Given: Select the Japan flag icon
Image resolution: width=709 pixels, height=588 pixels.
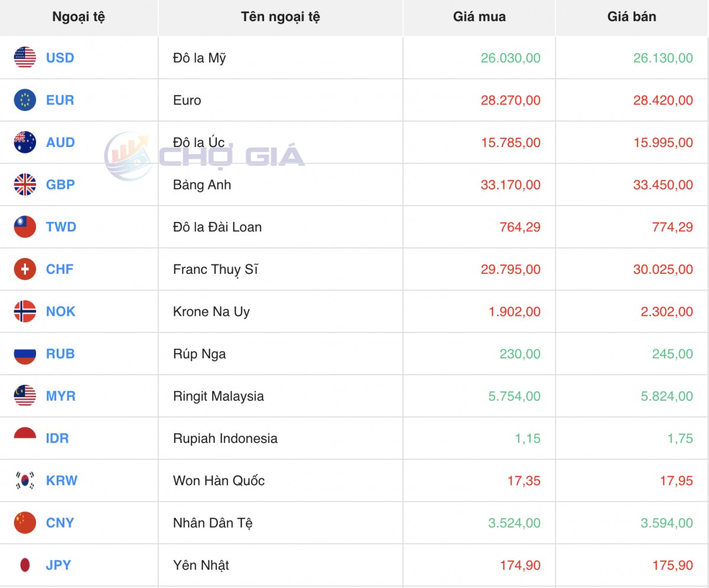Looking at the screenshot, I should tap(25, 565).
